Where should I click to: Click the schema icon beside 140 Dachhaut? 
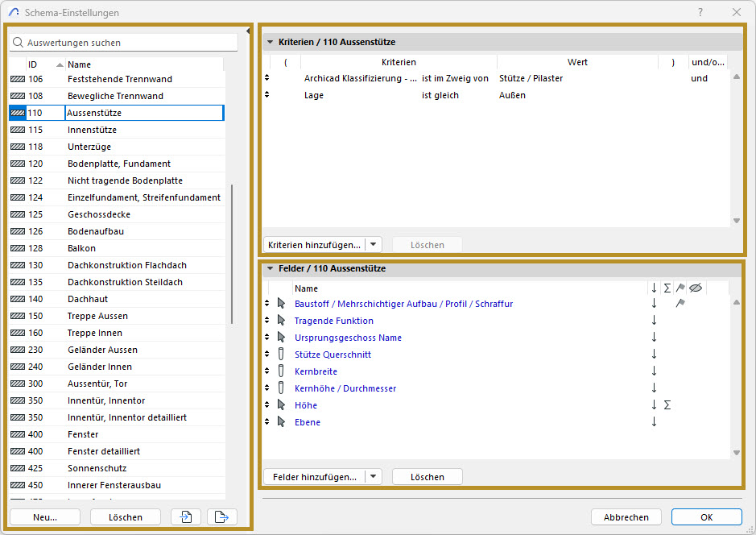click(x=18, y=299)
